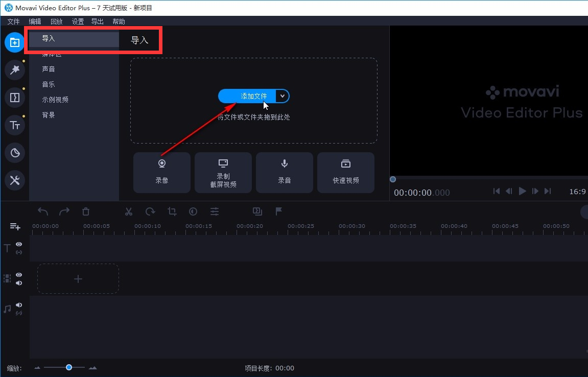Step back one frame in player
Image resolution: width=588 pixels, height=377 pixels.
click(509, 192)
